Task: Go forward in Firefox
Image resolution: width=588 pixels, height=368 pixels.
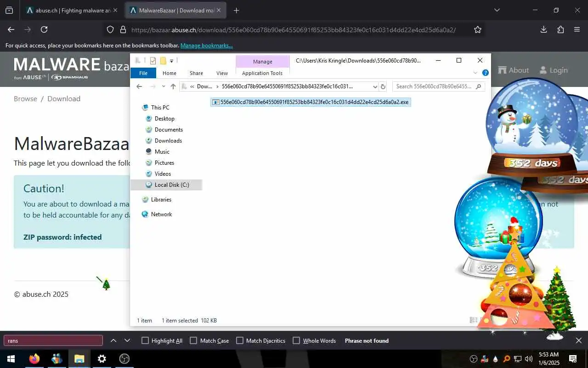Action: tap(28, 29)
